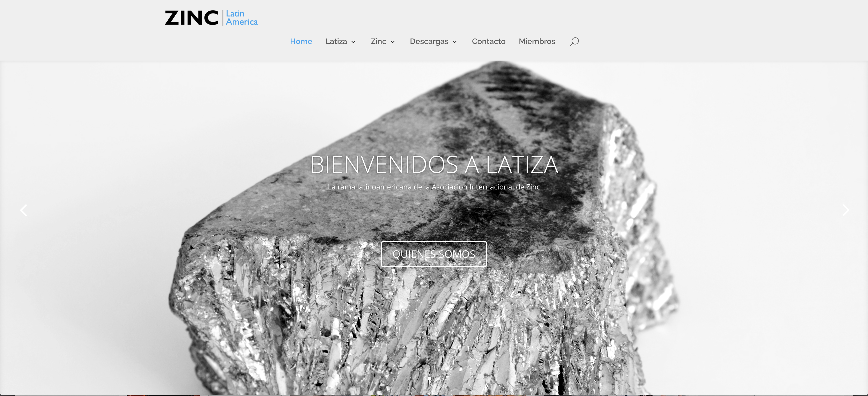Click the QUIENES SOMOS button

[434, 254]
